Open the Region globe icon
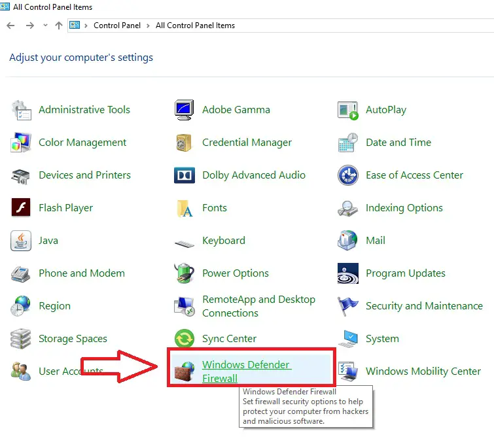The image size is (494, 448). [20, 306]
